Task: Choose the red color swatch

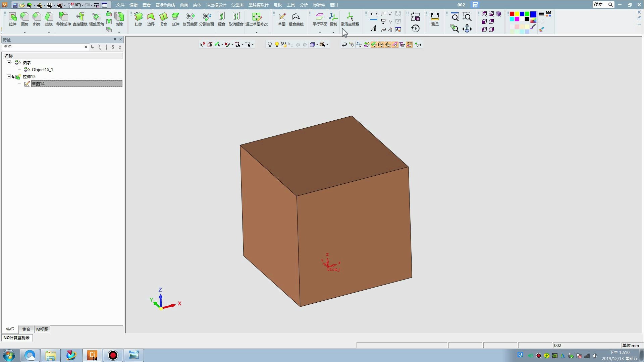Action: point(512,14)
